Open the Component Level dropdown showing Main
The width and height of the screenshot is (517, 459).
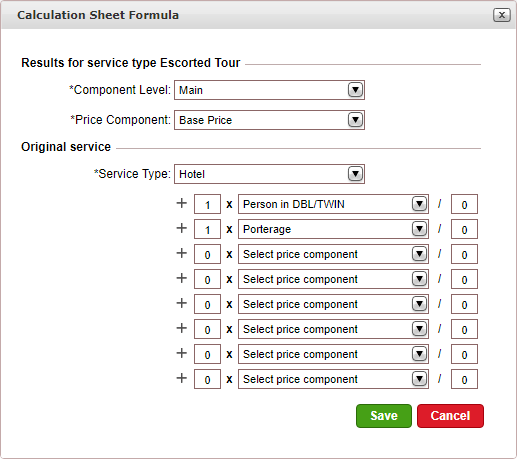pos(269,90)
